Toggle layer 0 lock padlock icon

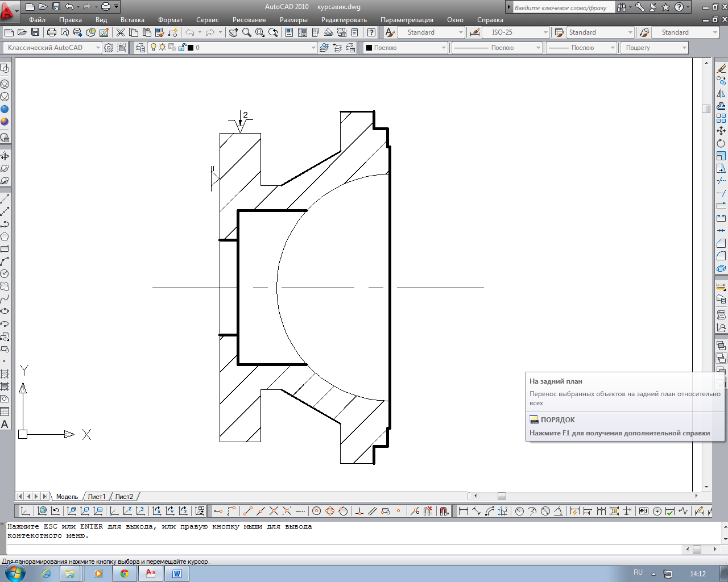[181, 48]
